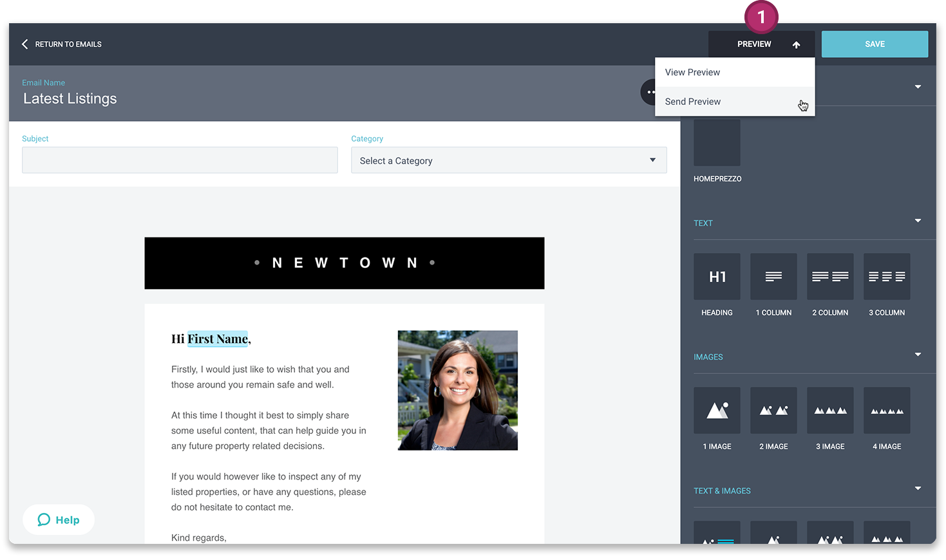Click the 'Kind regards,' sign-off text

[x=199, y=537]
